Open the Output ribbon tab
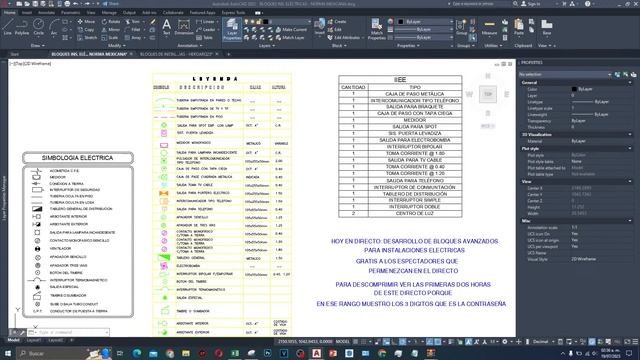The width and height of the screenshot is (640, 360). pos(129,13)
